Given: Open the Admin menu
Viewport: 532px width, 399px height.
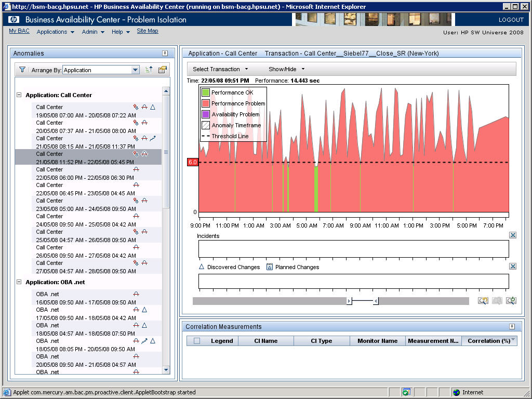Looking at the screenshot, I should coord(93,32).
